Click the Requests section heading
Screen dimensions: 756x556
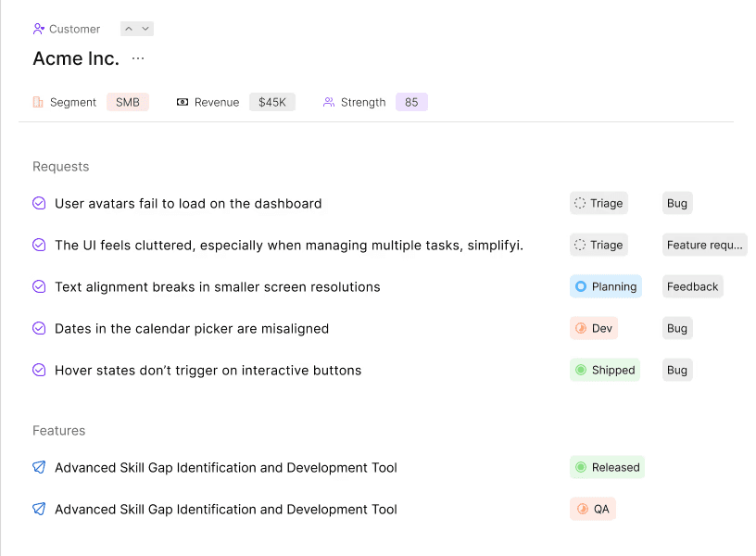[x=61, y=167]
